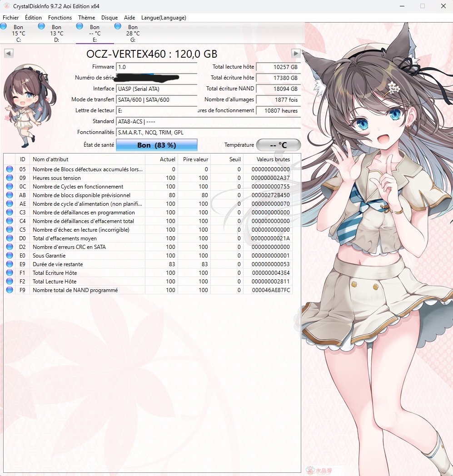Open the Langue(Language) menu
Screen dimensions: 453x476
[164, 18]
